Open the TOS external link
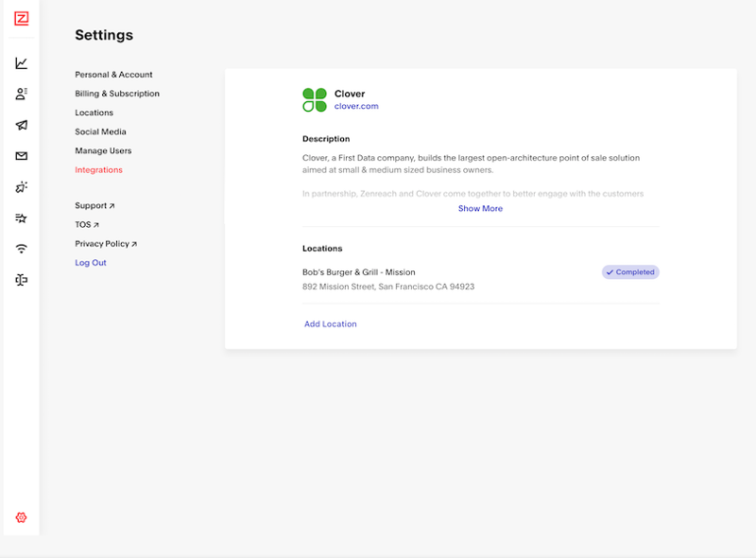Viewport: 756px width, 558px height. [x=87, y=224]
